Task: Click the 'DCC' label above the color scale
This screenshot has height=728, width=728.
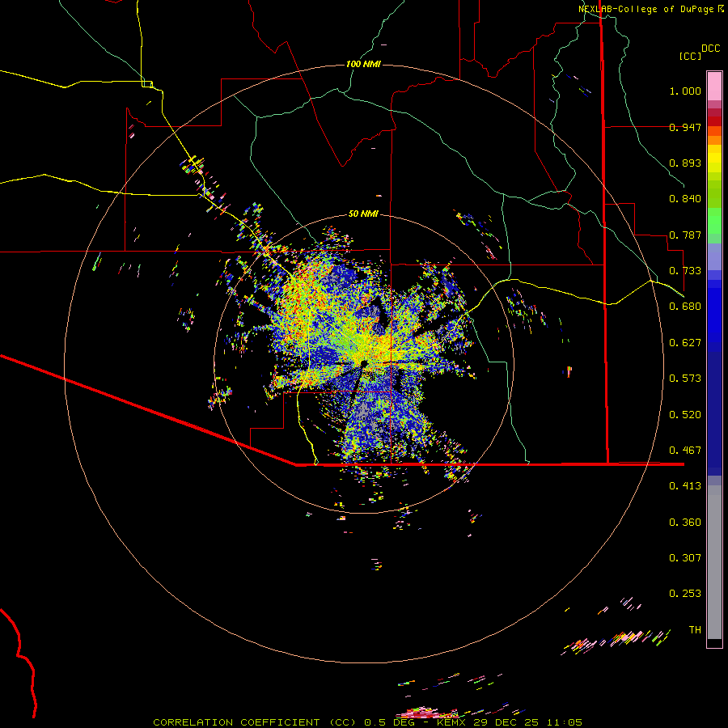Action: point(711,49)
